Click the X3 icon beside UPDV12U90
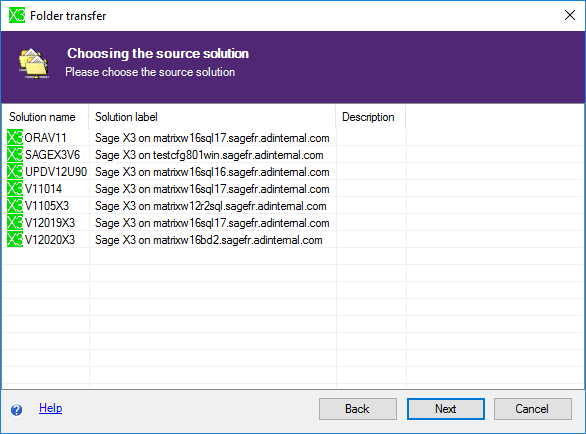Viewport: 586px width, 434px height. tap(15, 172)
